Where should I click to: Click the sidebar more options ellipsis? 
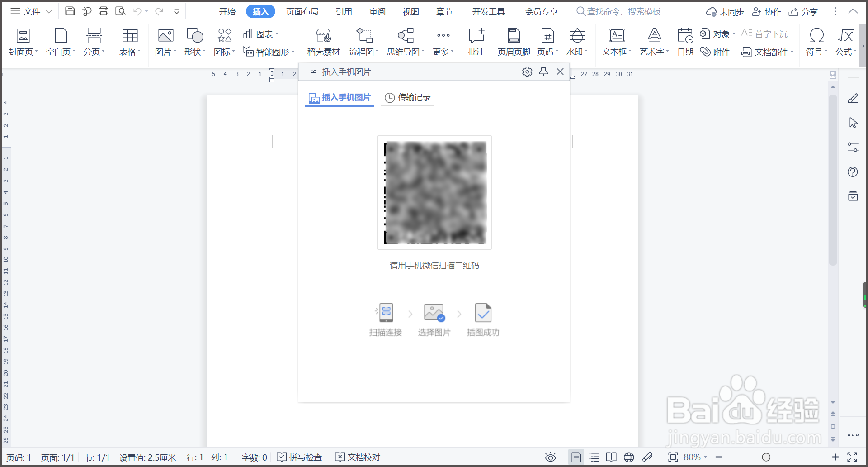click(x=853, y=435)
